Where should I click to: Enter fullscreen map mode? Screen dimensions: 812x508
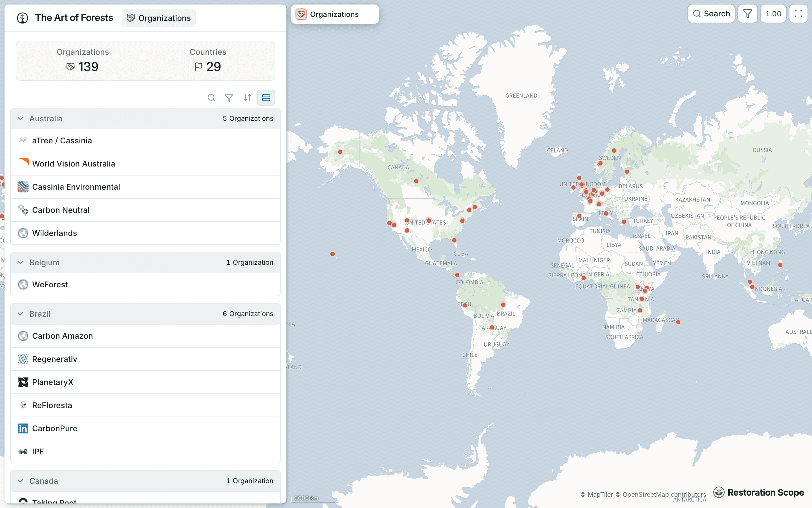(798, 14)
